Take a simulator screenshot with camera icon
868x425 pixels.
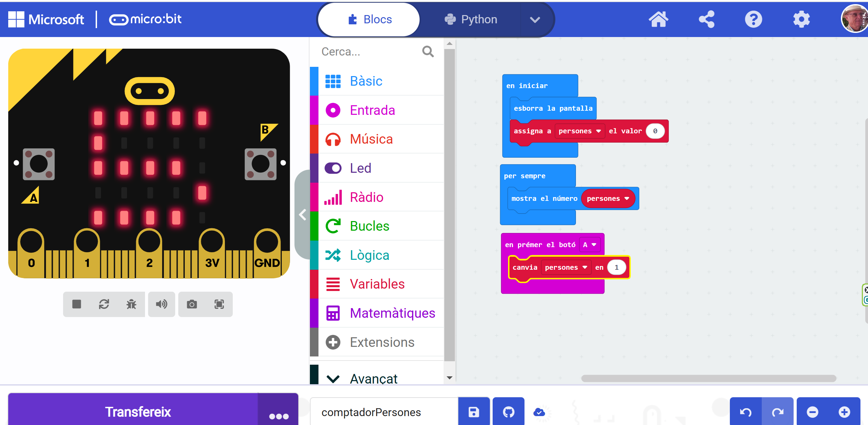tap(192, 304)
